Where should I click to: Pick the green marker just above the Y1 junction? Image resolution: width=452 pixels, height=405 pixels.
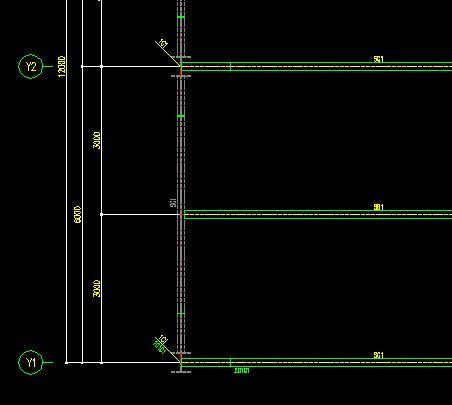pyautogui.click(x=181, y=314)
